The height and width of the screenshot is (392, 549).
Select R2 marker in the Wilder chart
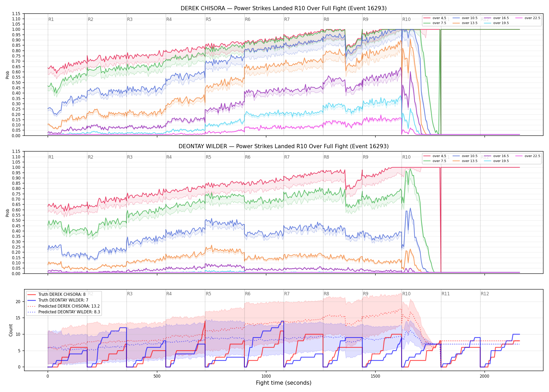pyautogui.click(x=90, y=157)
